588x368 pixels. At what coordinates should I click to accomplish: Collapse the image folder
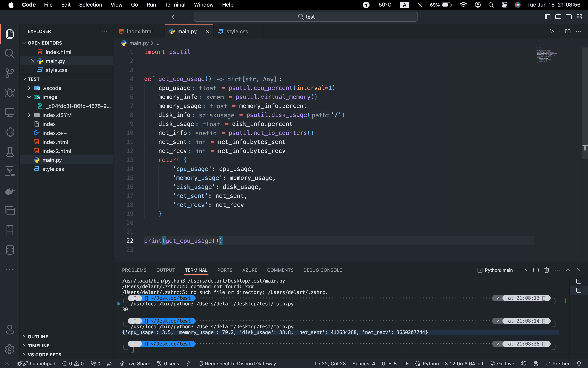tap(29, 97)
